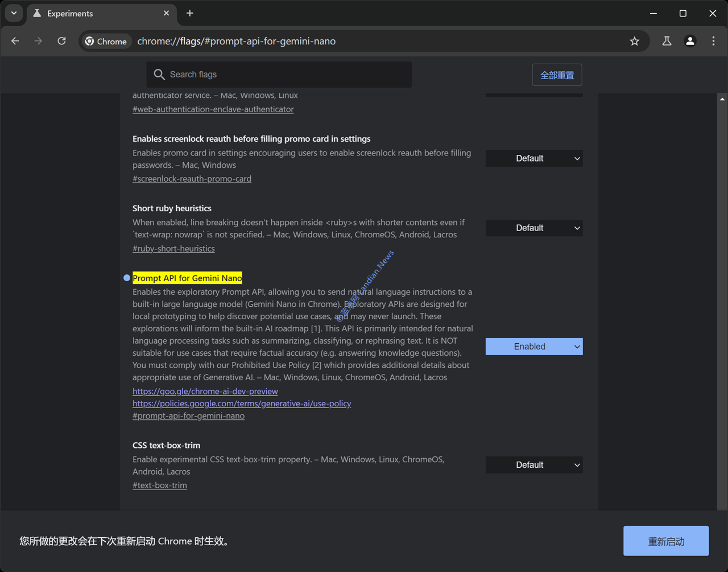Select the Experiments tab
The height and width of the screenshot is (572, 728).
91,13
